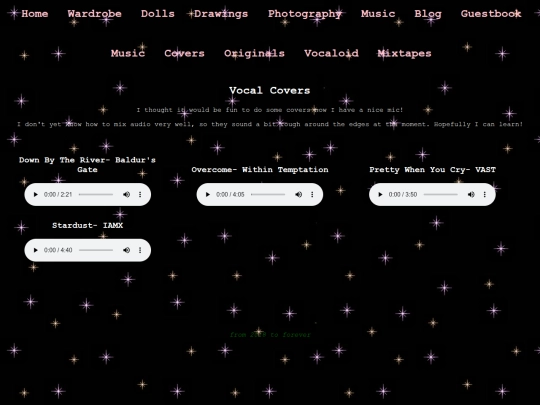Image resolution: width=540 pixels, height=405 pixels.
Task: Mute the Down By The River player
Action: tap(126, 195)
